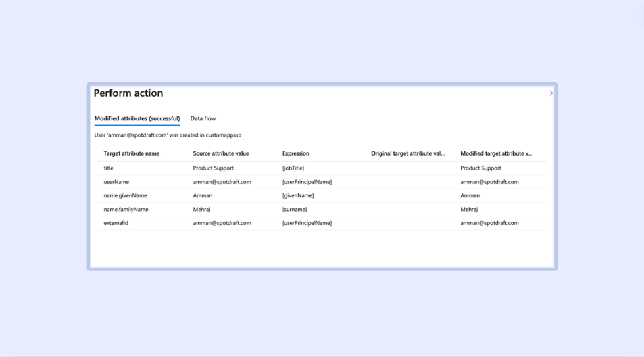Click the chevron arrow beside Perform action

551,93
